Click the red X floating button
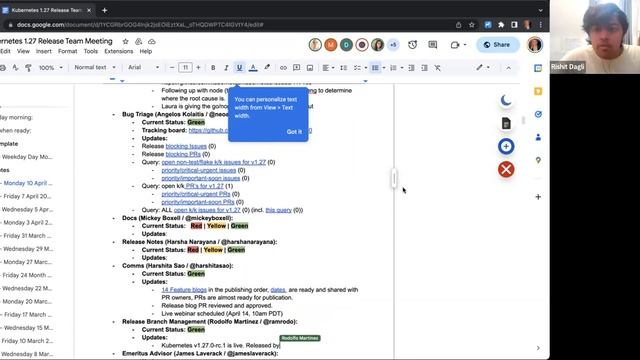Viewport: 640px width, 360px height. point(506,169)
